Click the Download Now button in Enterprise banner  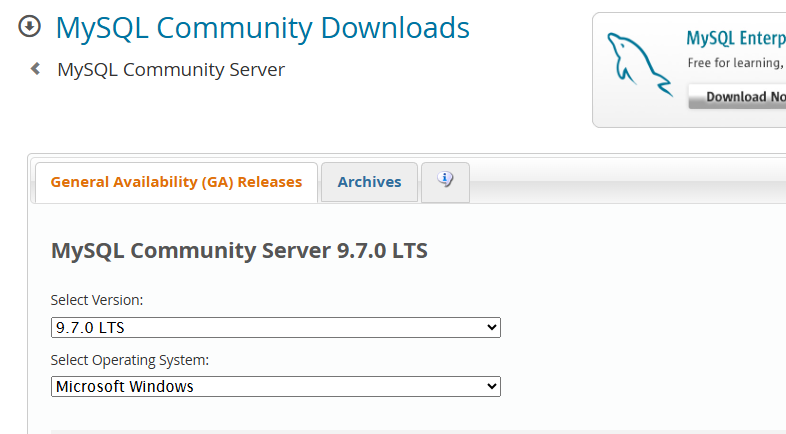pyautogui.click(x=737, y=96)
